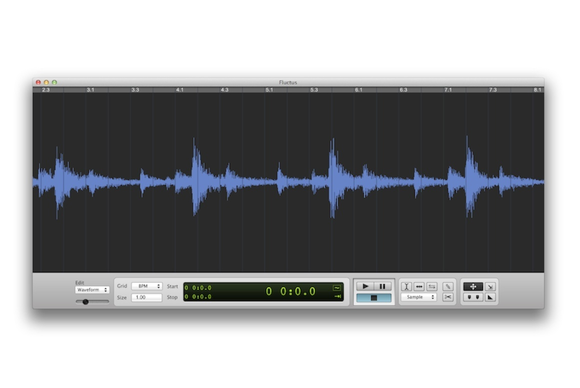Click ruler marker 3.1

pos(90,90)
